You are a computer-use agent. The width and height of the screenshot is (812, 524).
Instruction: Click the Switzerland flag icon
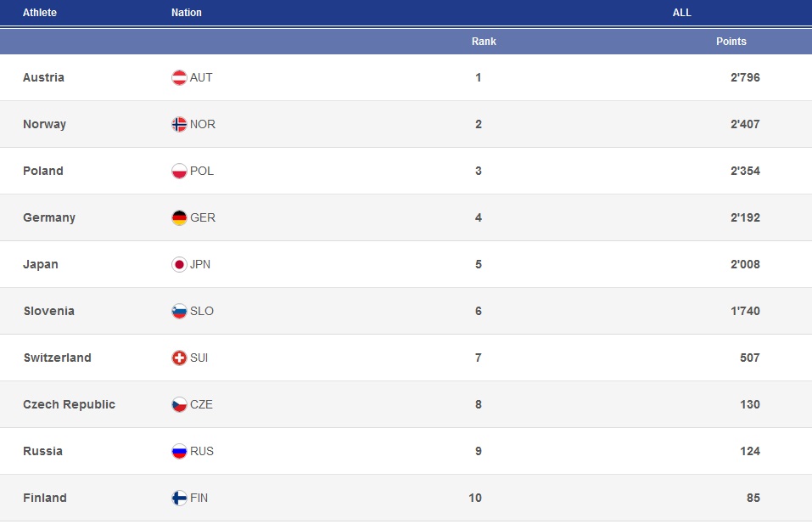click(x=179, y=358)
